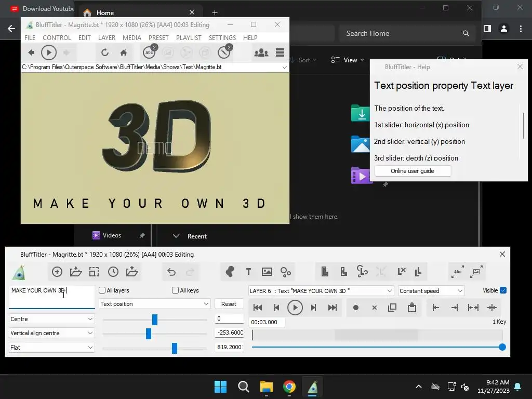532x399 pixels.
Task: Open the FILE menu
Action: (x=30, y=37)
